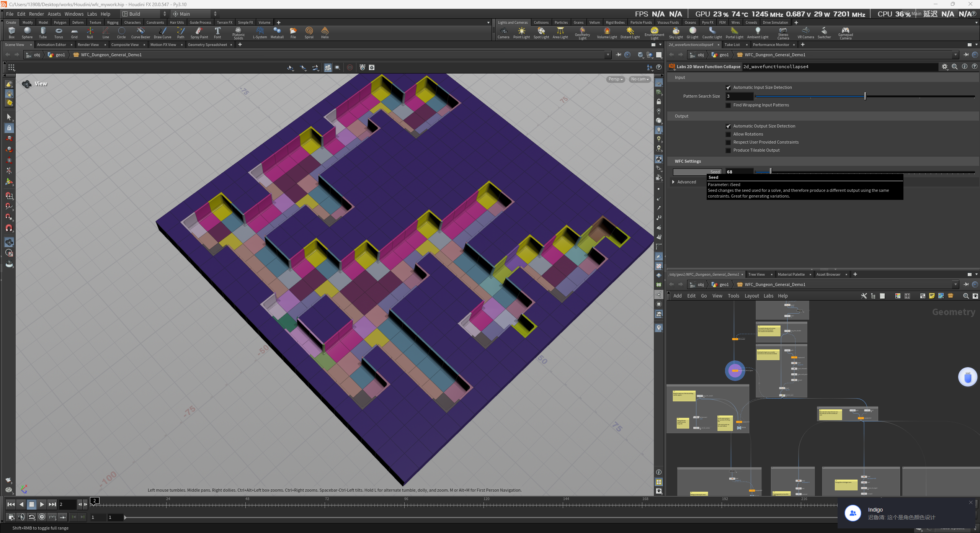Open the Layout menu in network editor
The image size is (980, 533).
(751, 296)
